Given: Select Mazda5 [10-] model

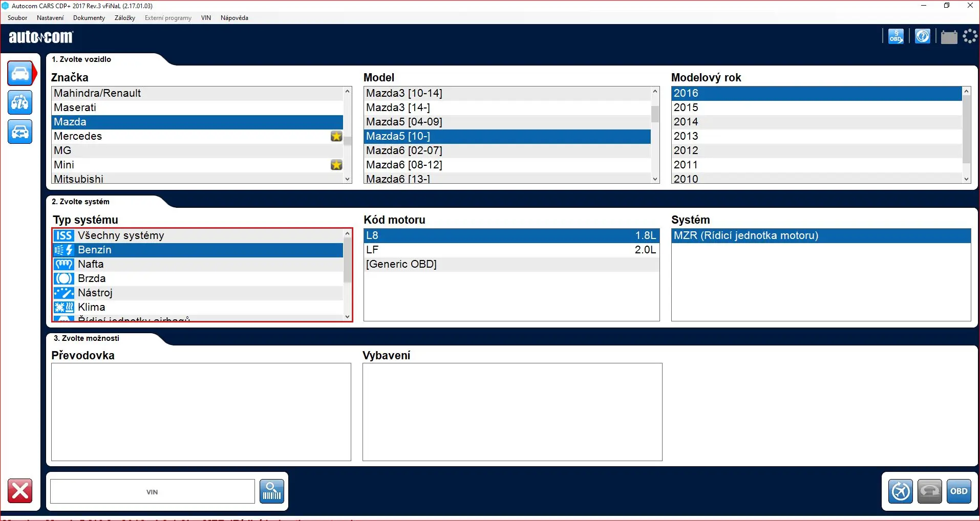Looking at the screenshot, I should [507, 136].
